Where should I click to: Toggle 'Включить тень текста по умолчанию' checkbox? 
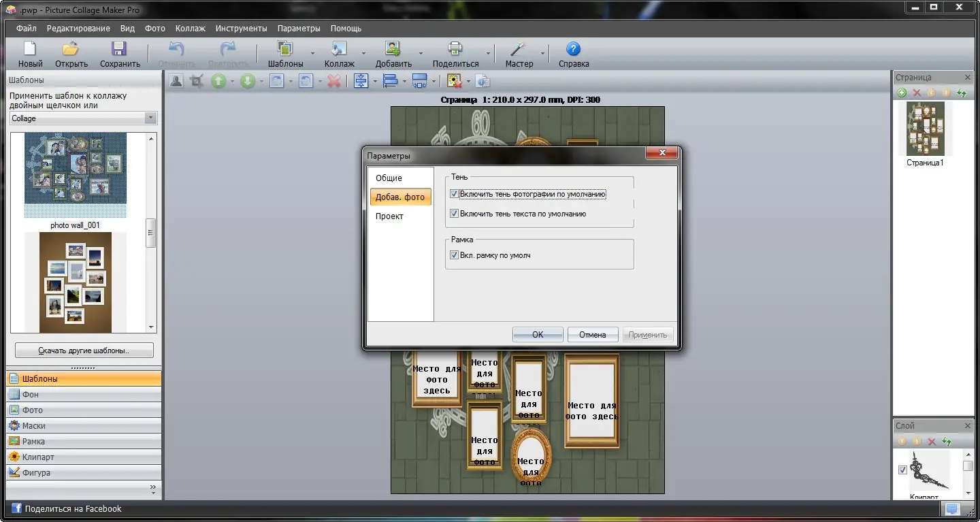click(x=454, y=214)
